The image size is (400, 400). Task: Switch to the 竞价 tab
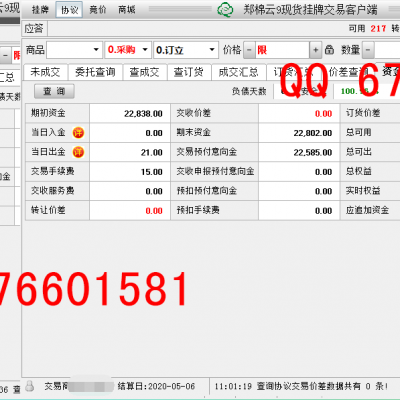pyautogui.click(x=98, y=10)
